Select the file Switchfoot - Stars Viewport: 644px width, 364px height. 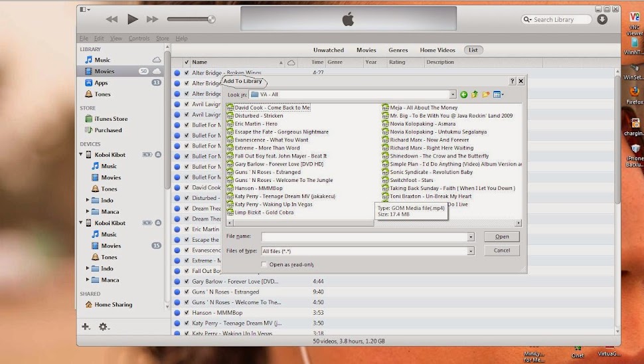412,180
